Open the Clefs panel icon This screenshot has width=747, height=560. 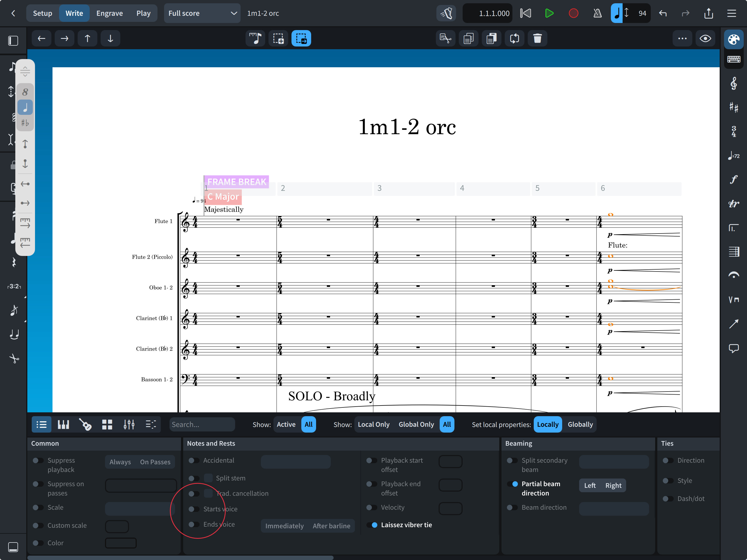(734, 83)
